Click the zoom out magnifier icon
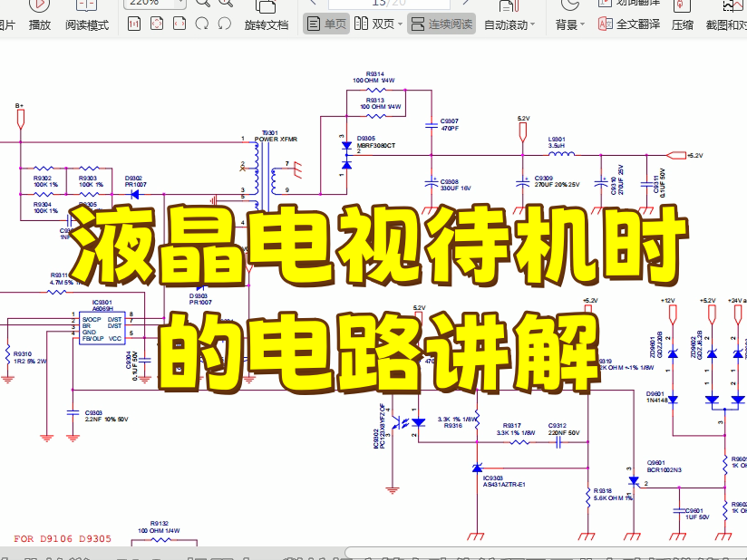Screen dimensions: 747x560 (202, 4)
